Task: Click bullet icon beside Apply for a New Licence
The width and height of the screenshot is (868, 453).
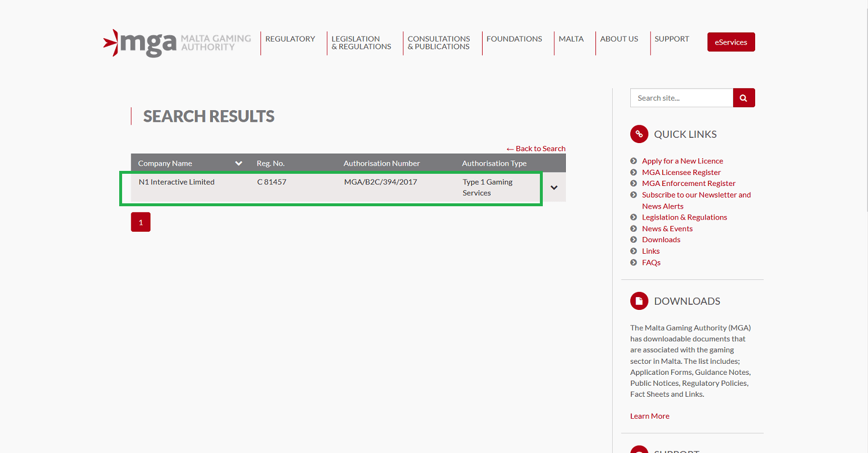Action: 634,161
